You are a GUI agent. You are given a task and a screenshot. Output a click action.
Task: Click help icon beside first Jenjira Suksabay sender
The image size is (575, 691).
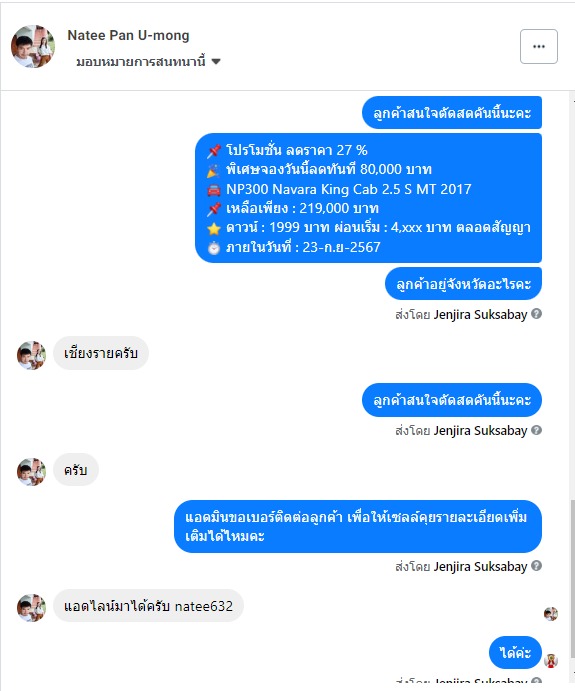(536, 314)
